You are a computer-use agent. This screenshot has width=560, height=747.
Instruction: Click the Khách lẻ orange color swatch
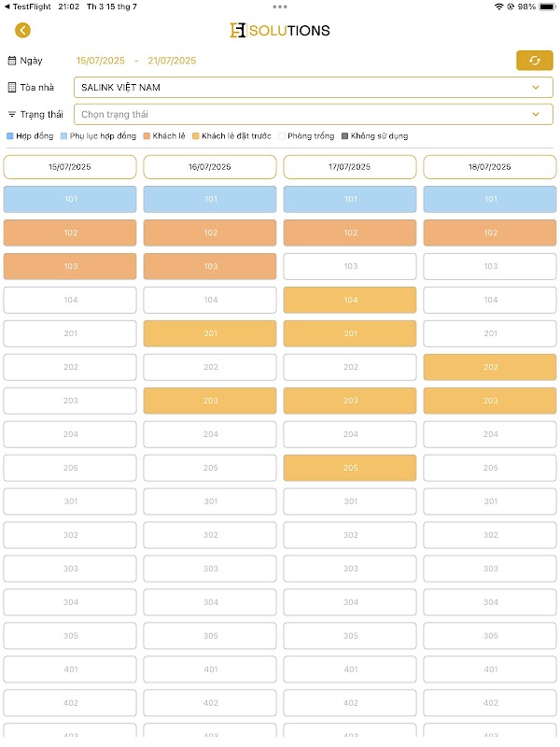(147, 136)
